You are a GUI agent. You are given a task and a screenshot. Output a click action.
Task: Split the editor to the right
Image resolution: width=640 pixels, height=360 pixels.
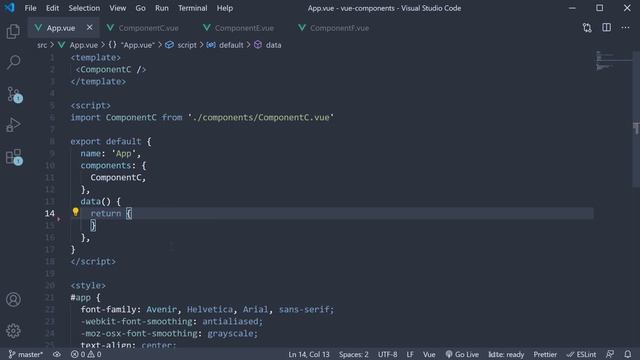[x=607, y=28]
